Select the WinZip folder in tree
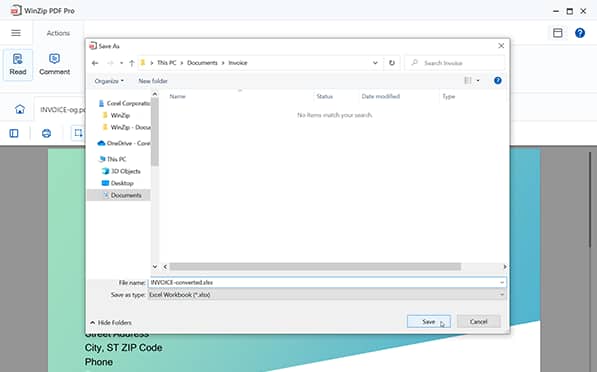The height and width of the screenshot is (372, 597). [x=117, y=115]
